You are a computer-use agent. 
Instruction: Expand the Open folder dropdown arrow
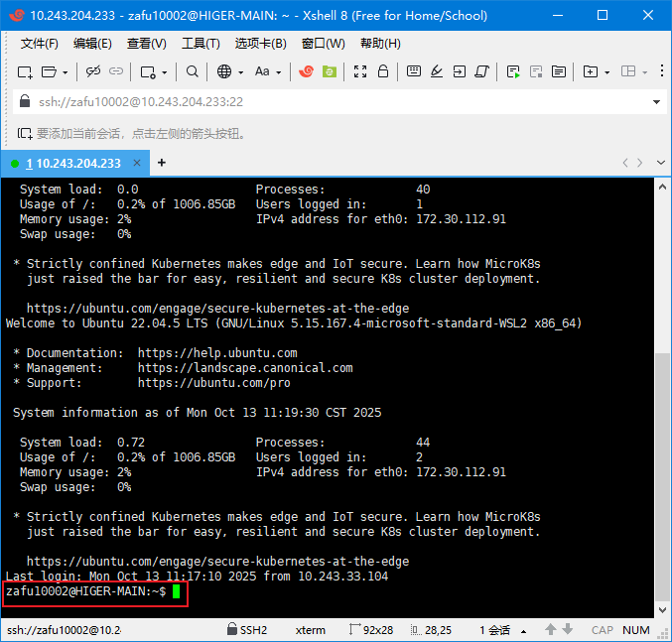pyautogui.click(x=66, y=72)
